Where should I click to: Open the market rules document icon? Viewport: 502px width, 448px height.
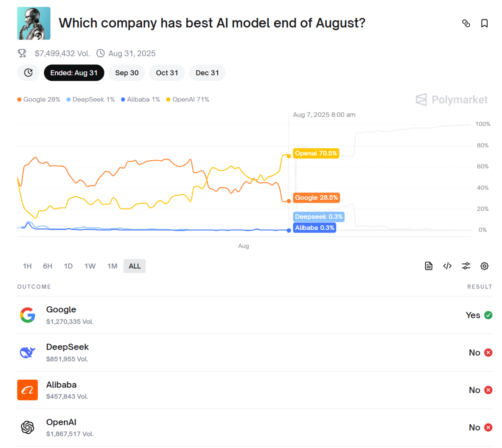(429, 266)
